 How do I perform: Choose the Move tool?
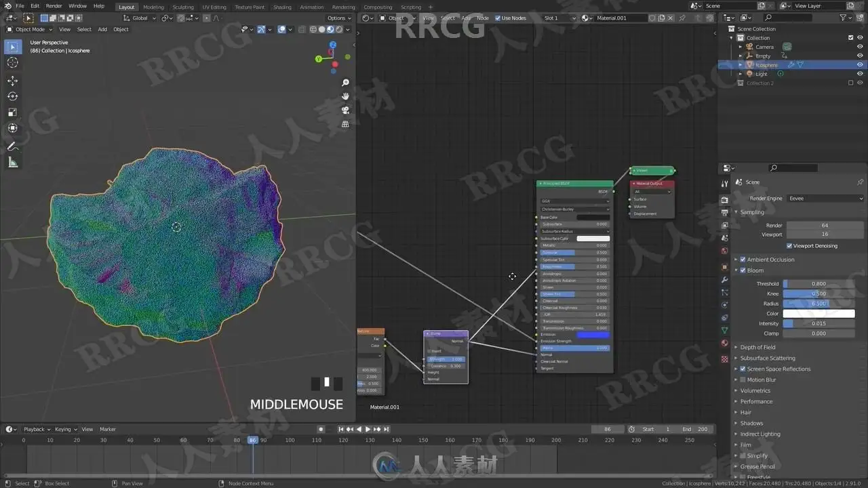coord(12,81)
